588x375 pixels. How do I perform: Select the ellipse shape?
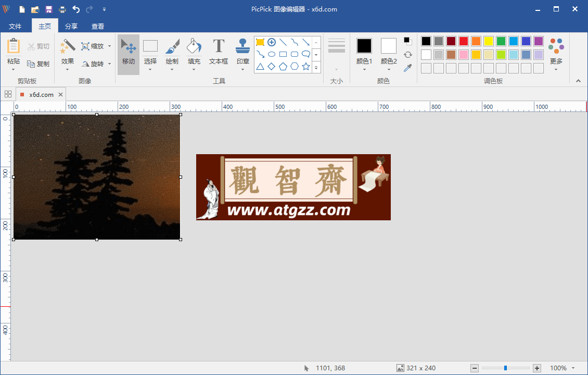(x=272, y=55)
